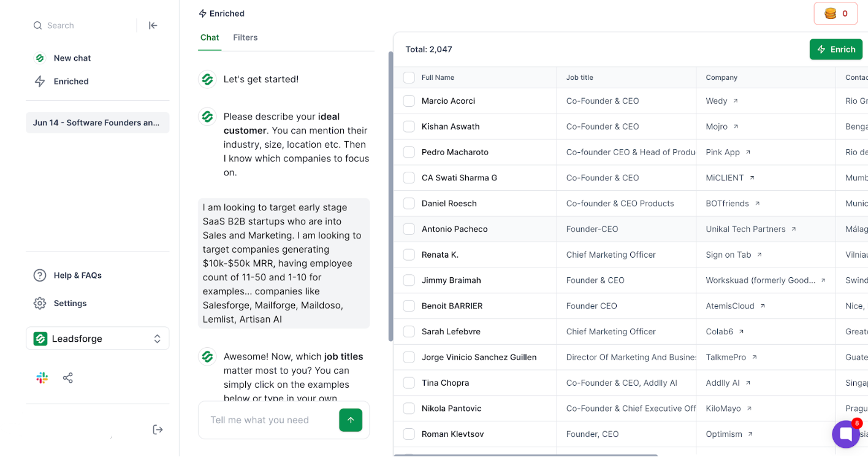868x457 pixels.
Task: Switch to the Filters tab
Action: pos(245,38)
